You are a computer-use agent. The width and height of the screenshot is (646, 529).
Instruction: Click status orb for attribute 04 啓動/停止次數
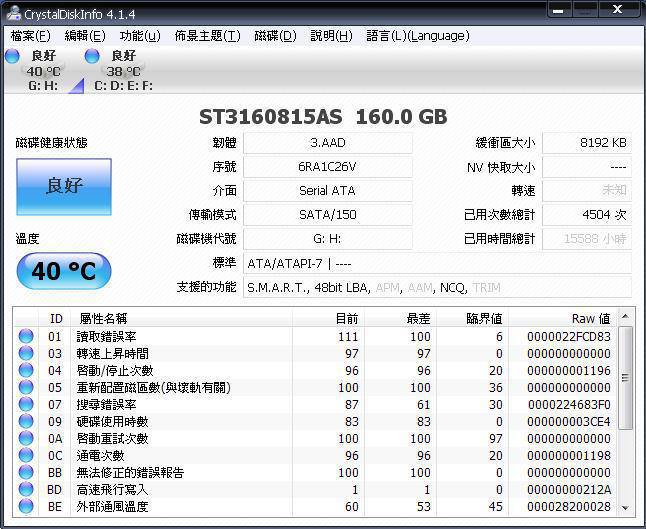26,370
